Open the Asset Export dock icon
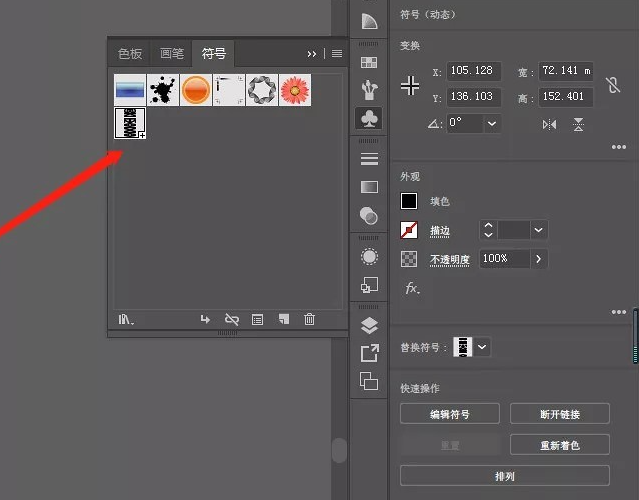Image resolution: width=639 pixels, height=500 pixels. (x=370, y=353)
